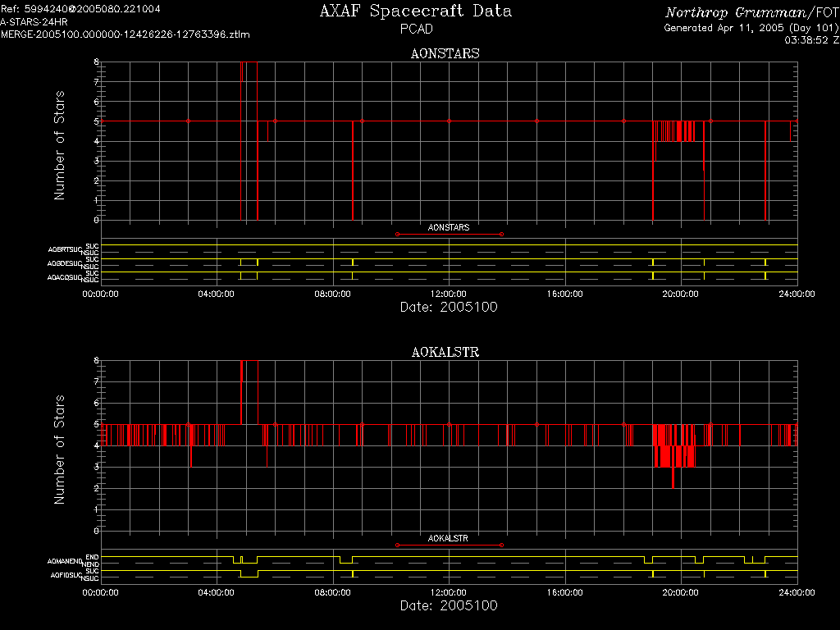
Task: Click the AONSTARS title above the upper plot
Action: point(445,53)
